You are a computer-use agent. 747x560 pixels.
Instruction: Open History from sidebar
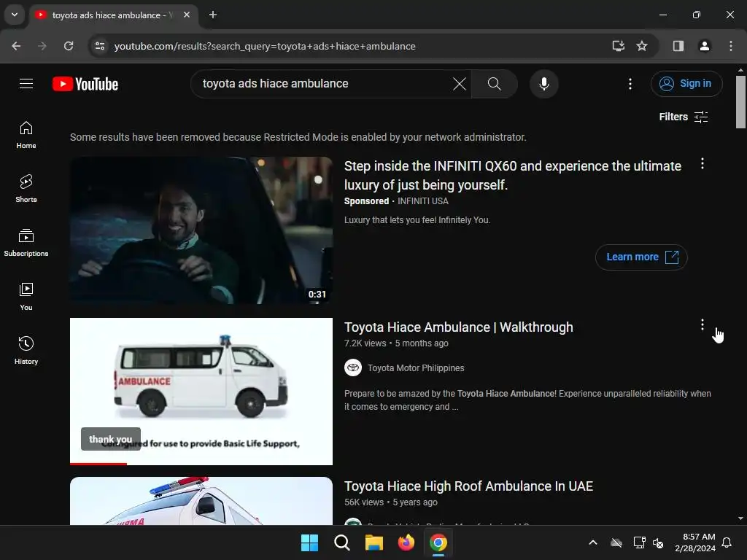click(26, 350)
